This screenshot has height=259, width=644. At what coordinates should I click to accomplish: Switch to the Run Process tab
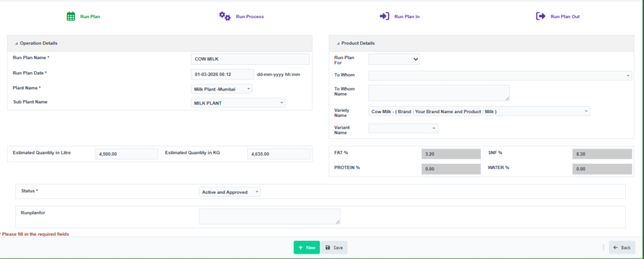point(241,17)
